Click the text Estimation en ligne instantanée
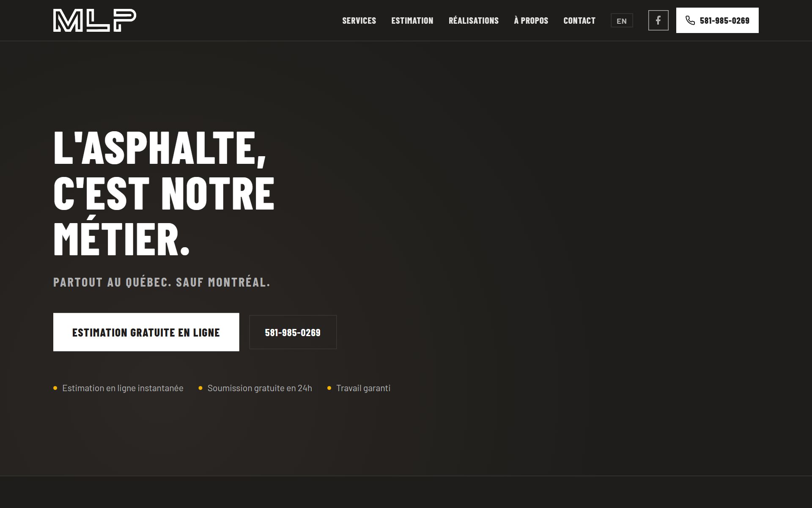The image size is (812, 508). pyautogui.click(x=123, y=388)
